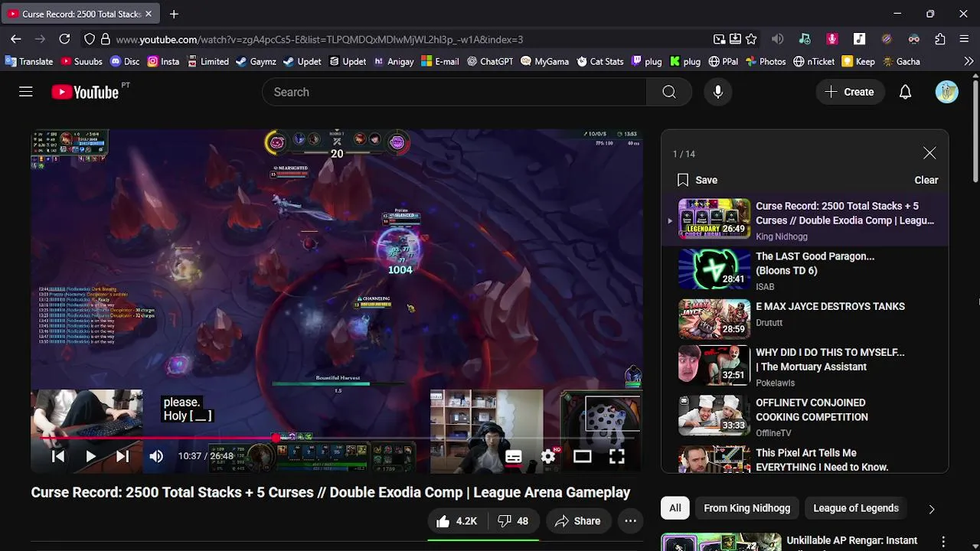Open the YouTube guide hamburger menu

(26, 92)
